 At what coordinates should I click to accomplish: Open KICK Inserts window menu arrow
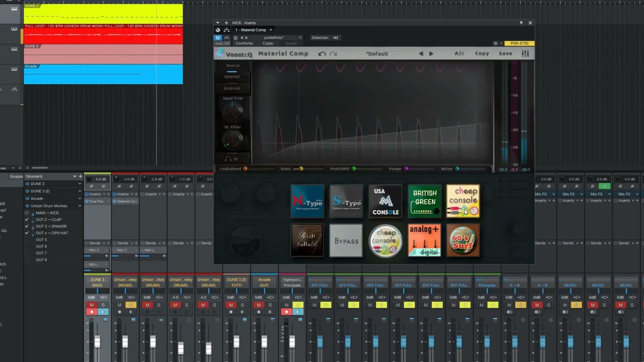click(217, 23)
